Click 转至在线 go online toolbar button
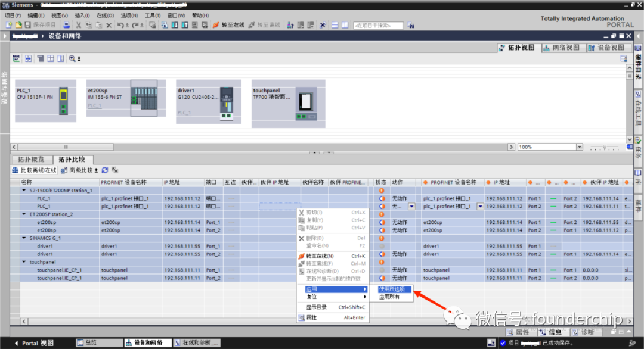The height and width of the screenshot is (349, 644). pos(228,25)
